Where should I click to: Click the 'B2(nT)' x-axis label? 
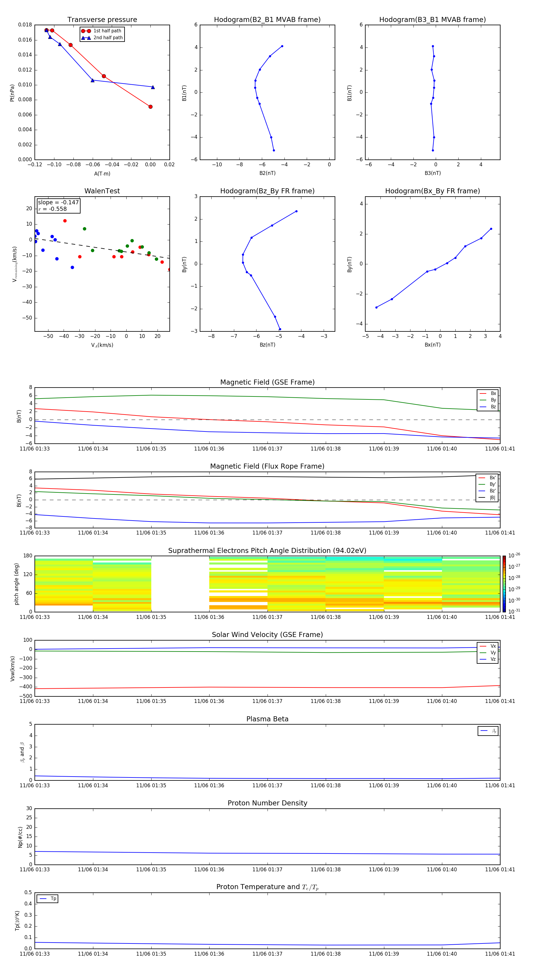pos(267,173)
